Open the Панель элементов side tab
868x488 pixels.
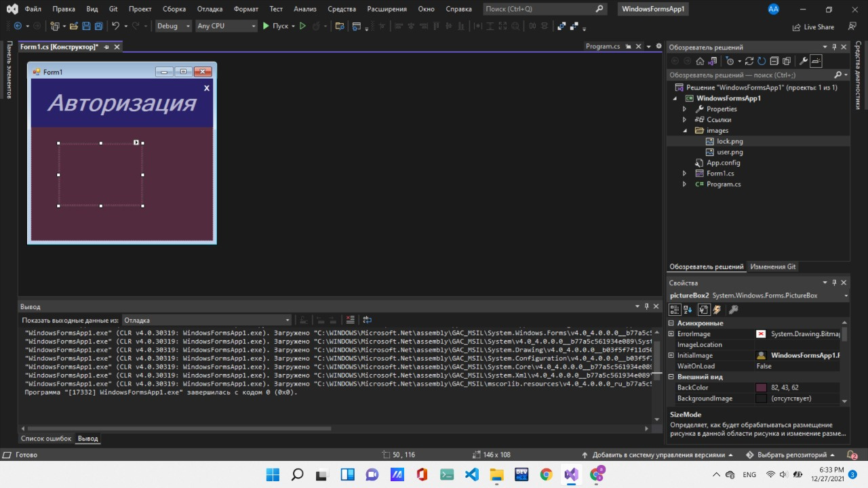[x=9, y=70]
